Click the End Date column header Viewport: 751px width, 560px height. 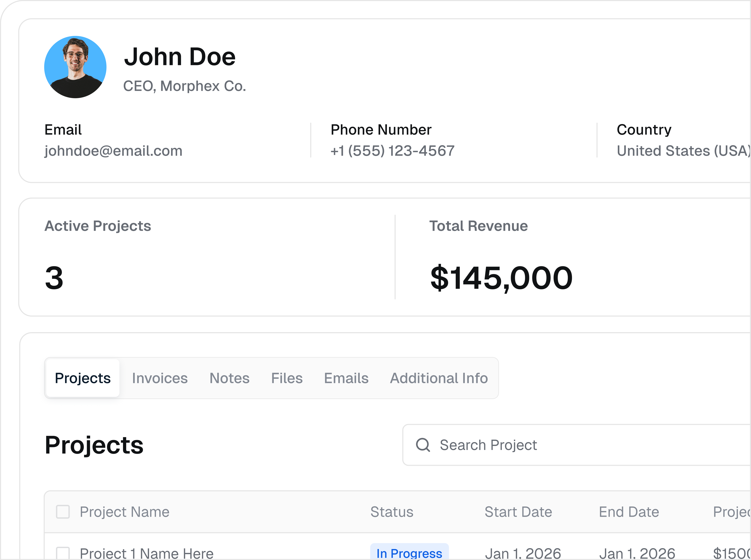(629, 512)
